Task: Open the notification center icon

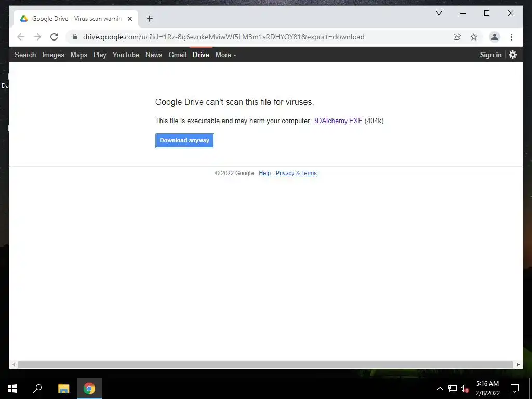Action: 515,389
